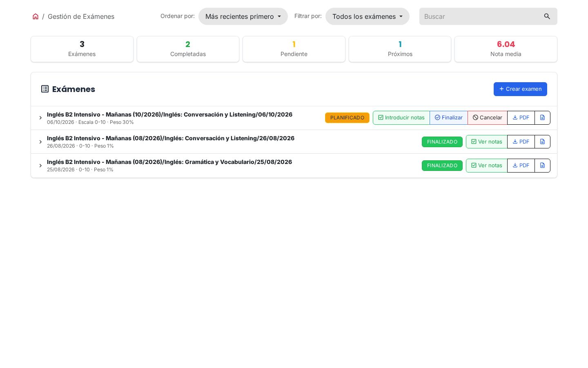
Task: Click the Inglés B2 Intensivo 06/10/2026 exam title
Action: point(169,114)
